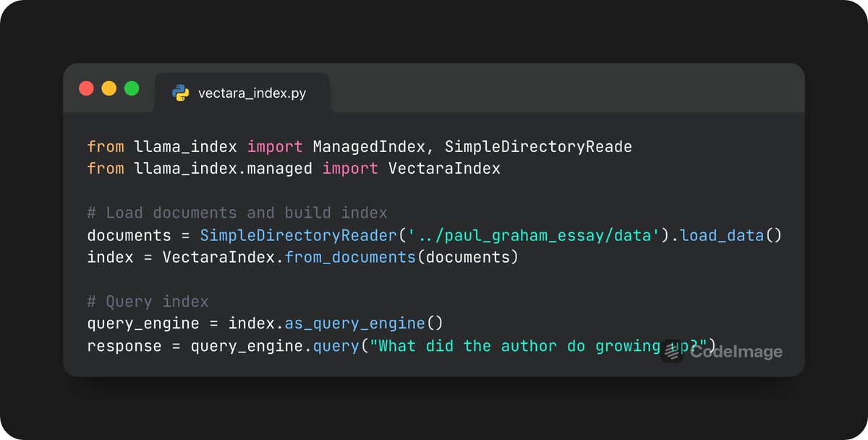Click the Python icon in the tab
The image size is (868, 440).
coord(180,93)
